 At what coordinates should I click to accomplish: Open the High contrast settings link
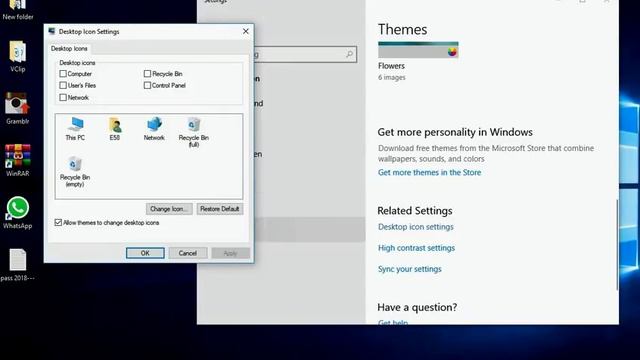[x=416, y=248]
